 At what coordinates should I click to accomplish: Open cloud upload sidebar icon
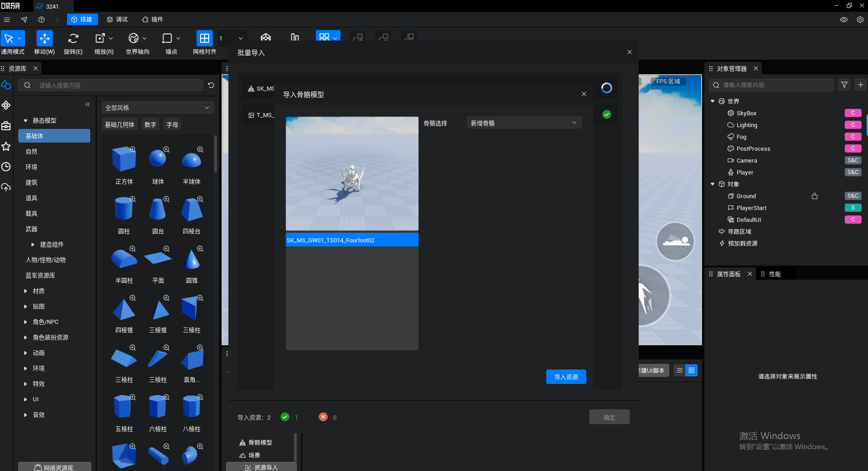(6, 187)
